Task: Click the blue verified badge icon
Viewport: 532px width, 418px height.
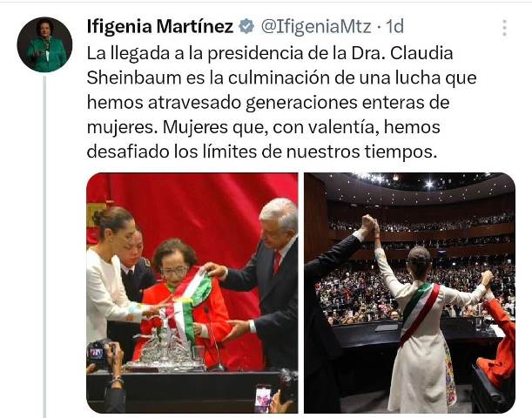Action: point(246,27)
